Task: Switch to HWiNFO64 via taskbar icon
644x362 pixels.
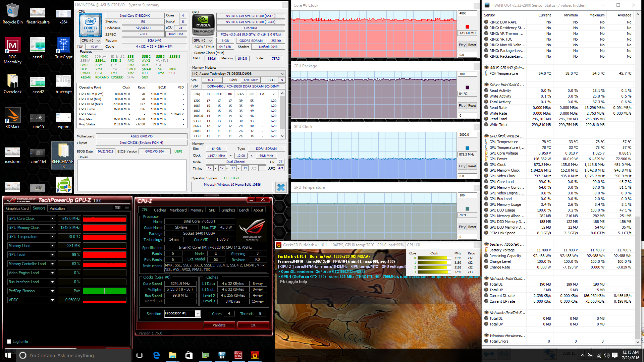Action: click(x=222, y=355)
